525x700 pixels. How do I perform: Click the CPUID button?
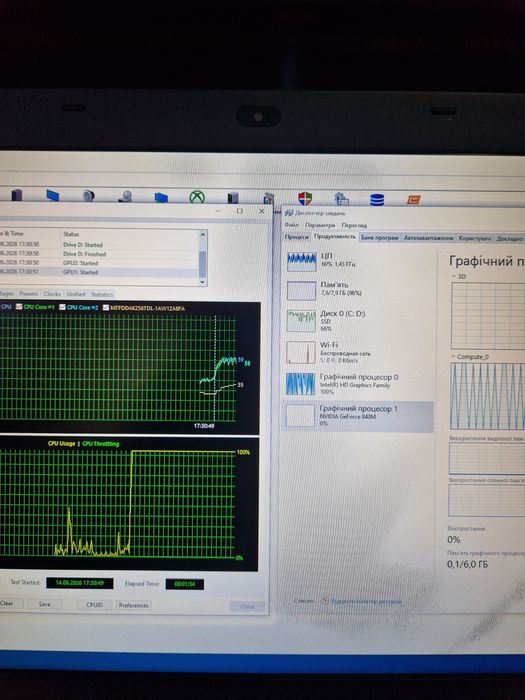94,605
